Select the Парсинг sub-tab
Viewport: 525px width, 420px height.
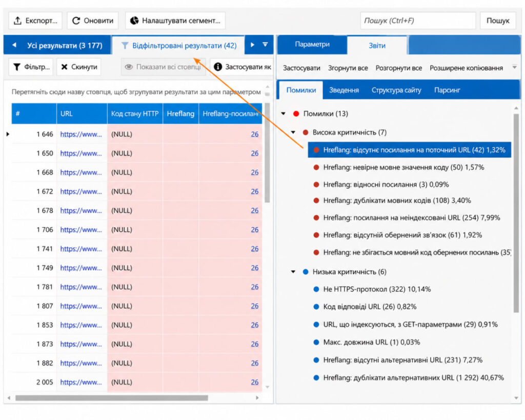coord(447,90)
